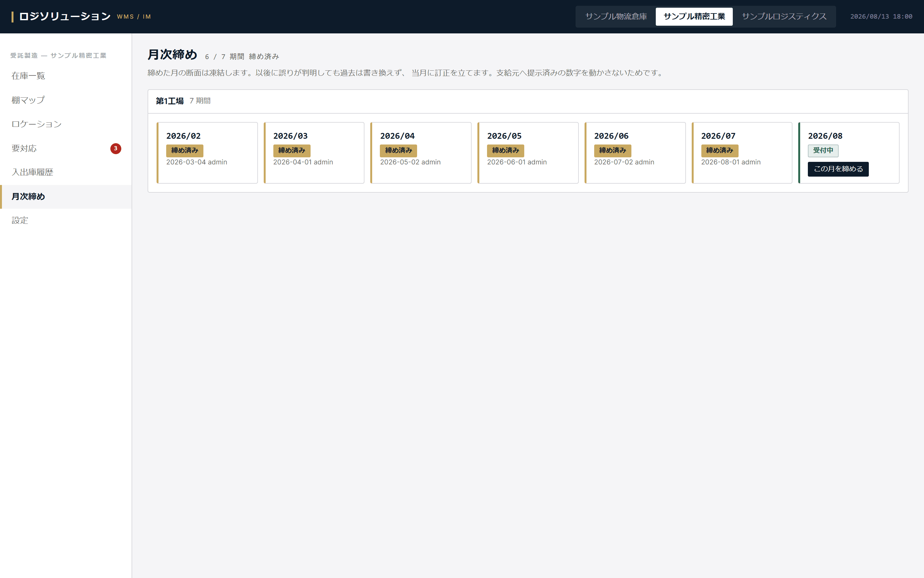Select 月次締め sidebar item
The height and width of the screenshot is (578, 924).
point(66,197)
